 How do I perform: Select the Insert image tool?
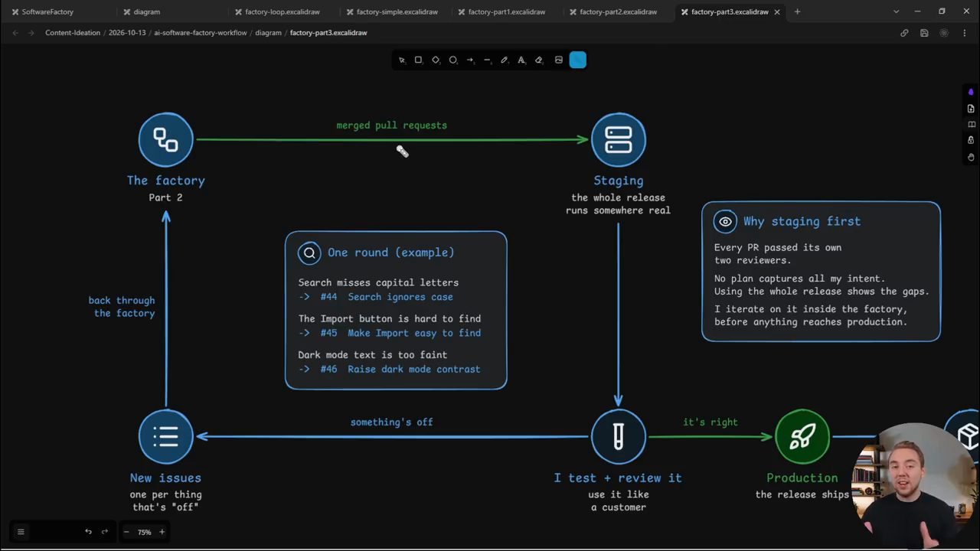[x=559, y=60]
